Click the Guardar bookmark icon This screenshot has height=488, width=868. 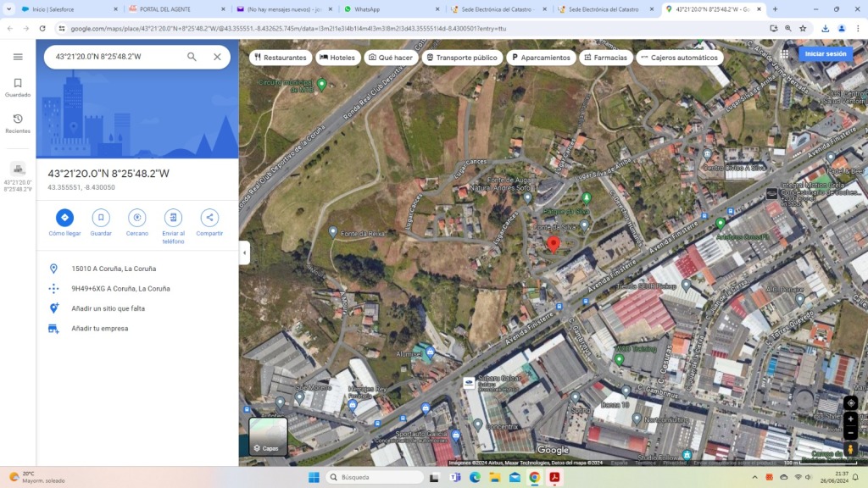point(101,218)
